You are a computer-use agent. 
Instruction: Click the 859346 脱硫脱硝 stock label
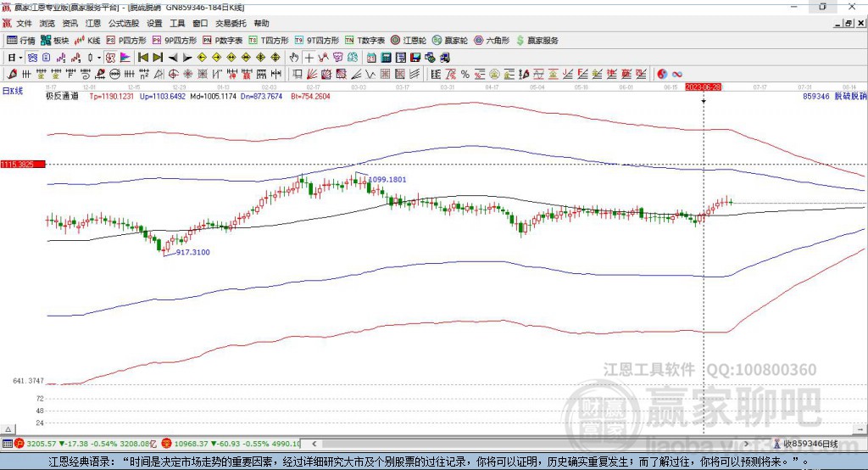click(x=835, y=96)
